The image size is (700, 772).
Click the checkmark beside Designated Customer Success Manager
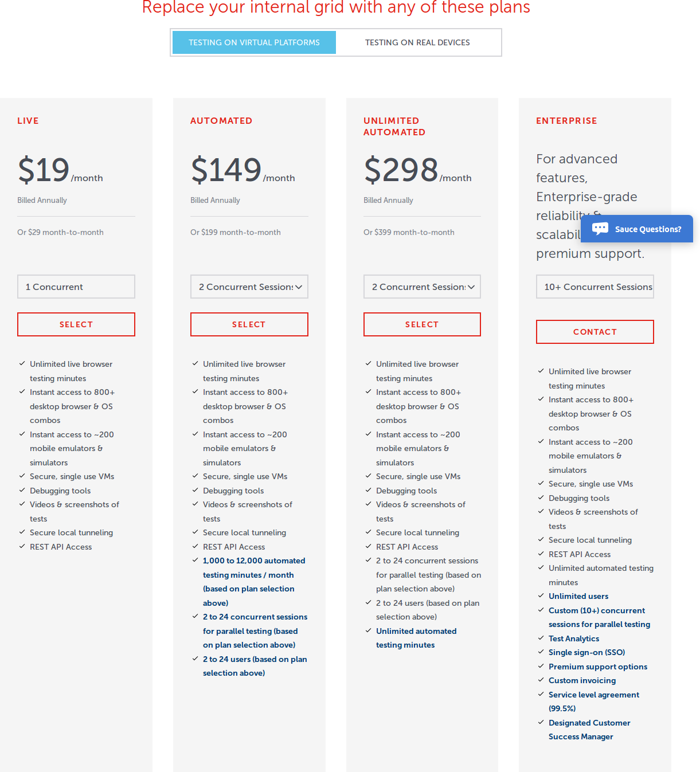pyautogui.click(x=541, y=723)
